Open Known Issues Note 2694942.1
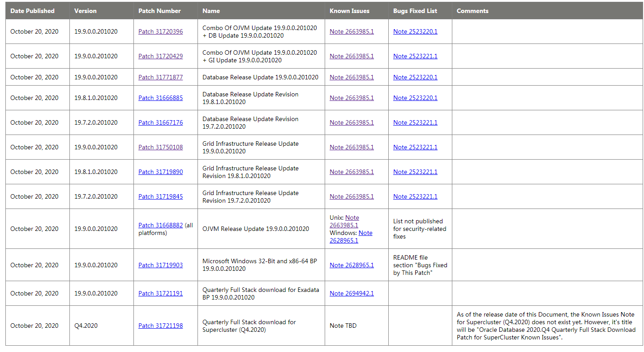The height and width of the screenshot is (352, 644). [352, 293]
